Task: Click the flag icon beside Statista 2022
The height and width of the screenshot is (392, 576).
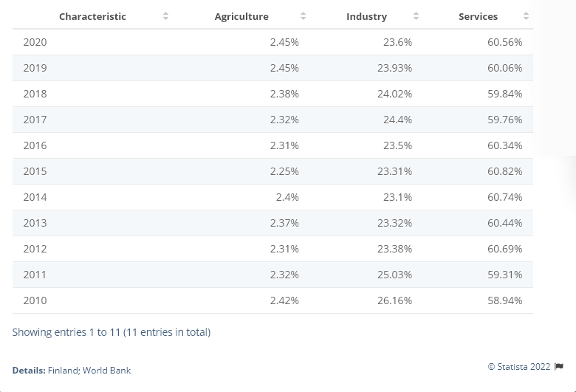Action: coord(559,367)
